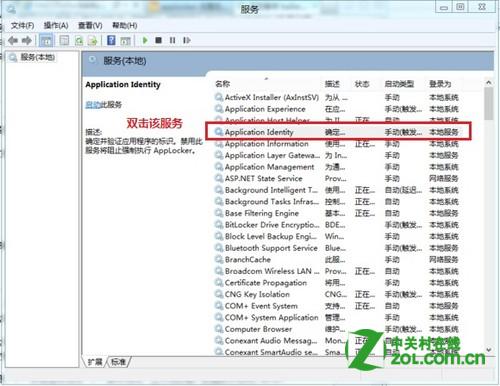
Task: Click the vertical scrollbar down arrow
Action: 489,350
